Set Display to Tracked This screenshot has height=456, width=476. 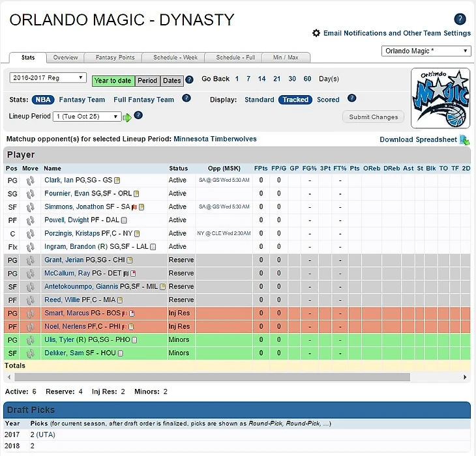[x=295, y=100]
